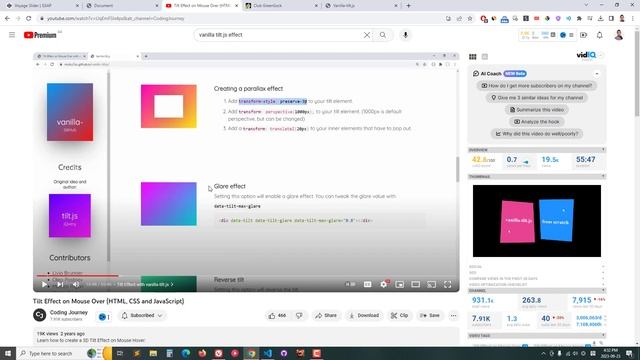Enter full screen mode
The height and width of the screenshot is (360, 640).
[448, 284]
